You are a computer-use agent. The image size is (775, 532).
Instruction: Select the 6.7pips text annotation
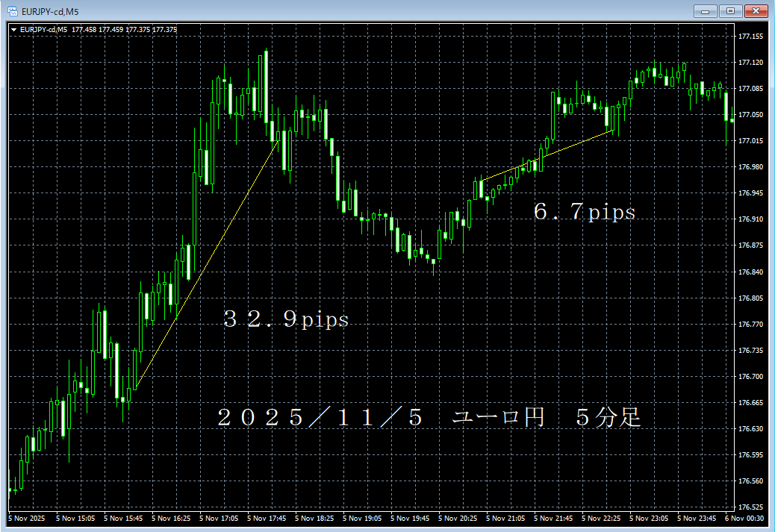[x=586, y=213]
